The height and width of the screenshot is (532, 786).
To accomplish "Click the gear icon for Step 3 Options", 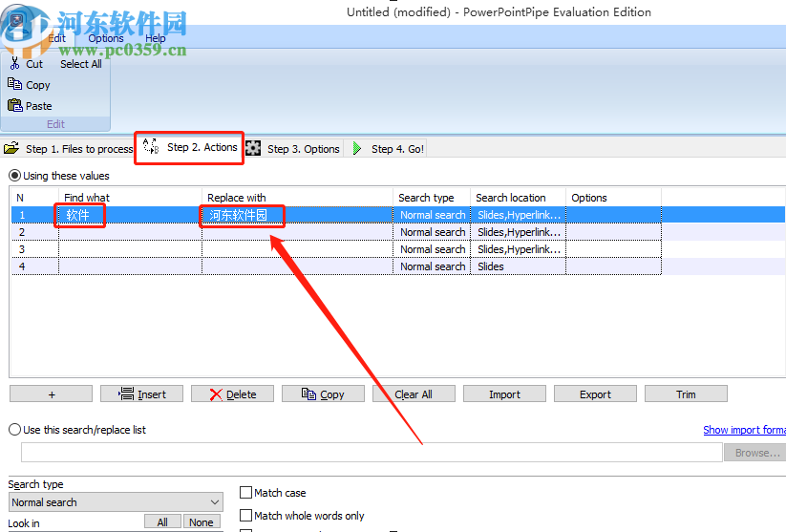I will click(253, 148).
